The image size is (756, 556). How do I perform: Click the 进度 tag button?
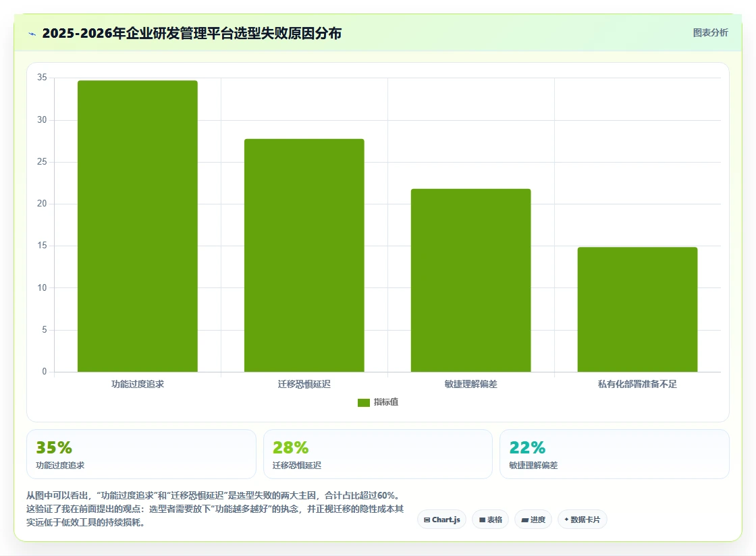(533, 520)
